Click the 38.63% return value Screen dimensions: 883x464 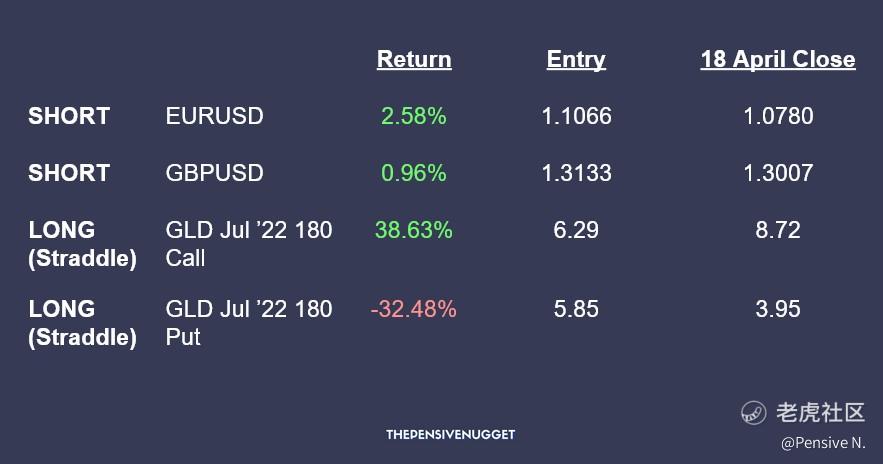pyautogui.click(x=413, y=230)
